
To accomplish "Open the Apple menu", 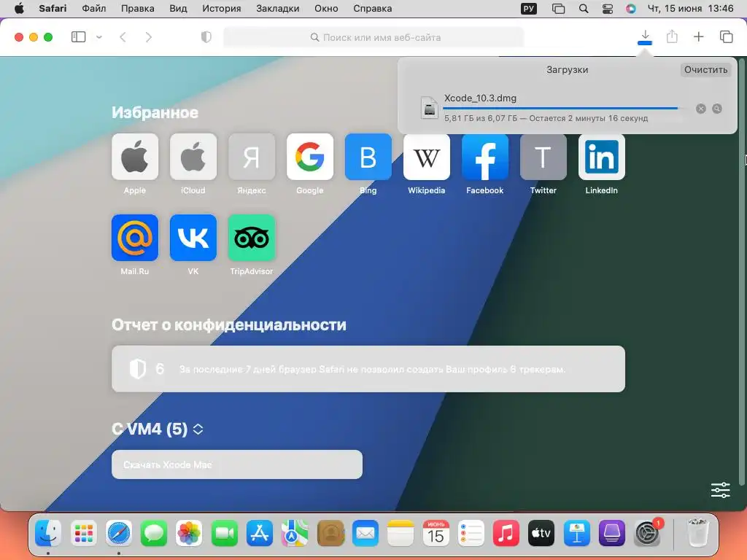I will click(19, 9).
